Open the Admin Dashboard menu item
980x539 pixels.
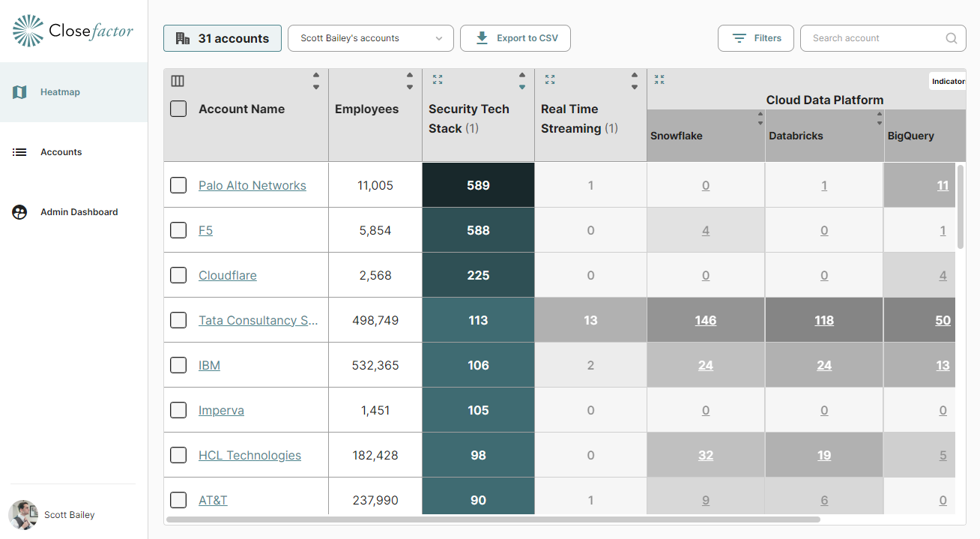73,212
